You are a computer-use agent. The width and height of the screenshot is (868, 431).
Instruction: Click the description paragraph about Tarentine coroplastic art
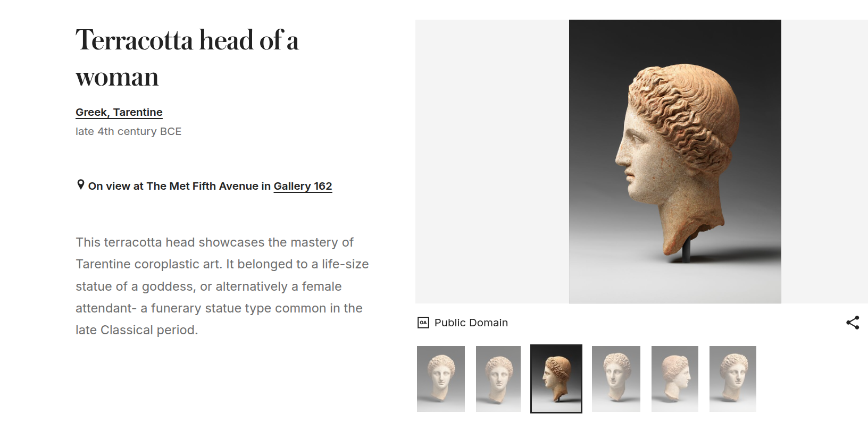[x=221, y=286]
